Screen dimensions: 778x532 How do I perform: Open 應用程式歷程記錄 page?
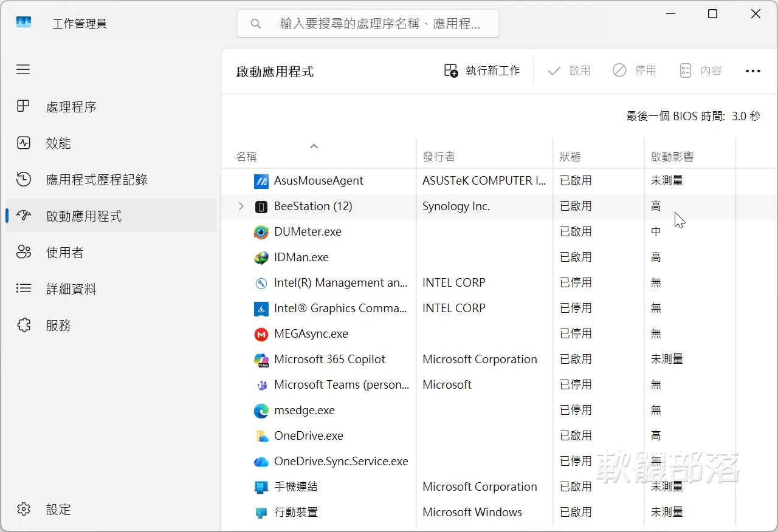tap(111, 180)
